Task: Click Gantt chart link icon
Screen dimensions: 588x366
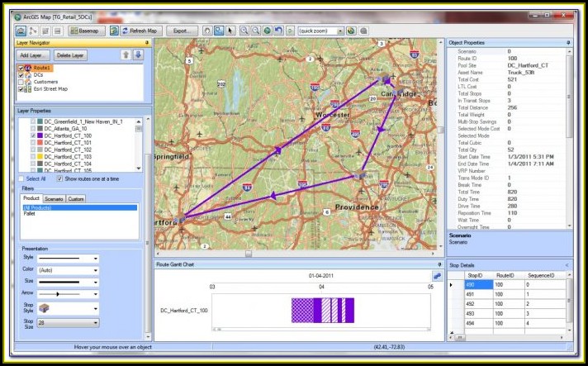Action: click(436, 275)
